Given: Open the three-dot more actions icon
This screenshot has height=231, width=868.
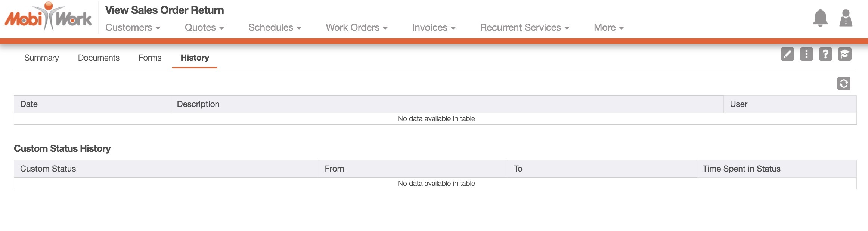Looking at the screenshot, I should [806, 54].
